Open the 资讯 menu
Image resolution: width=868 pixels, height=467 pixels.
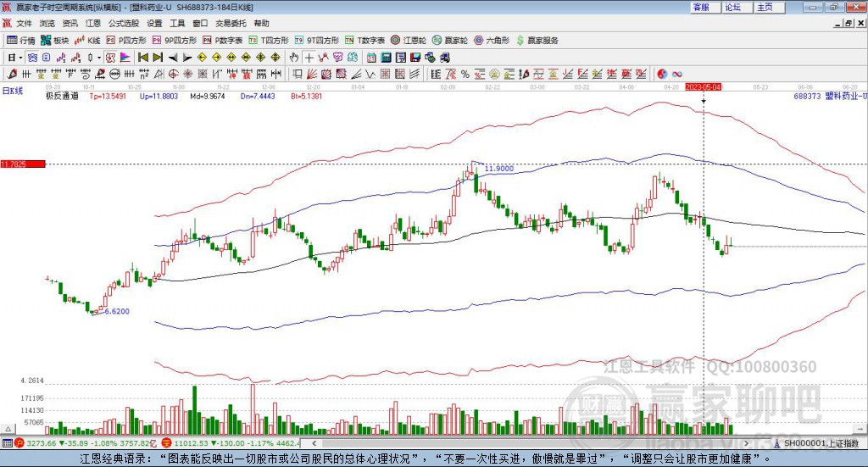click(70, 23)
